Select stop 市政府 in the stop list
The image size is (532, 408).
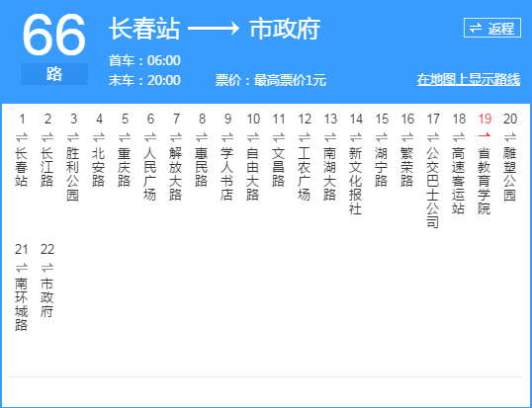coord(47,297)
